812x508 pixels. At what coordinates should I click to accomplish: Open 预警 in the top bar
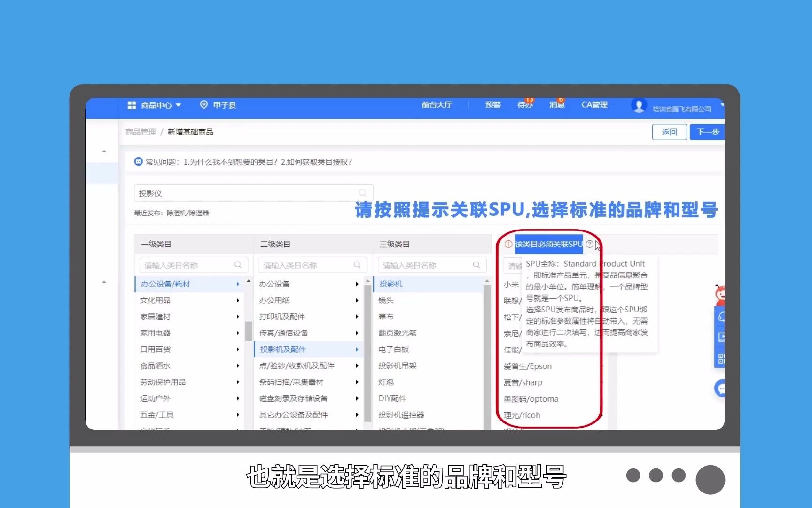coord(493,105)
